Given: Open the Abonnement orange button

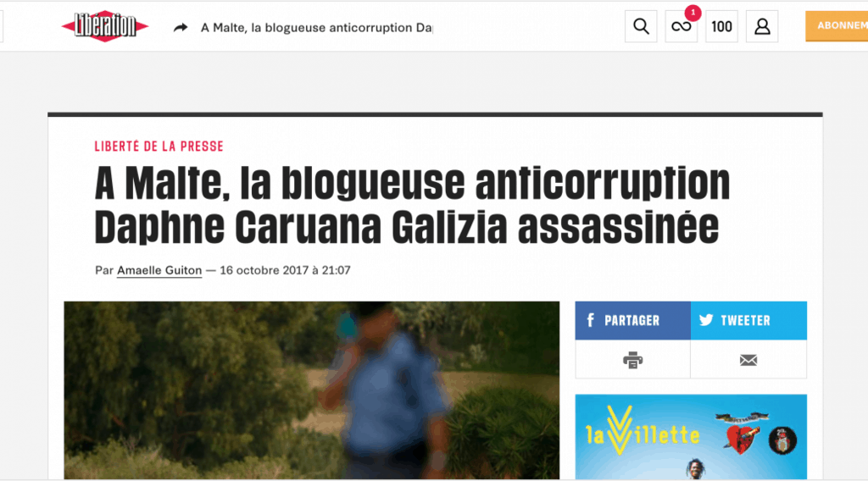Looking at the screenshot, I should click(x=837, y=26).
